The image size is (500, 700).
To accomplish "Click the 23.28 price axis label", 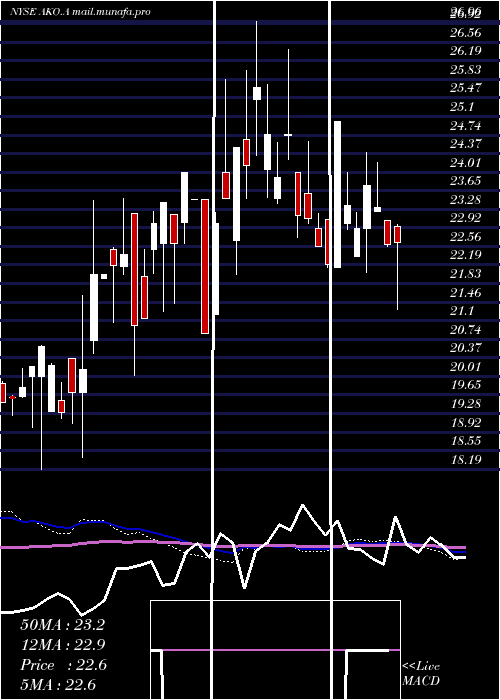I will [x=466, y=200].
